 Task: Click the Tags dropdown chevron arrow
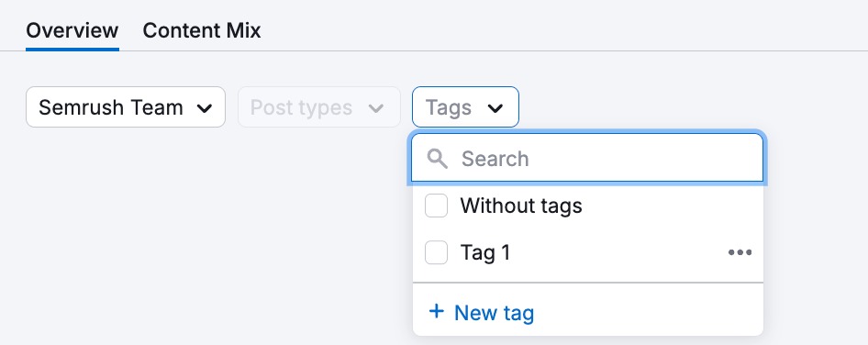click(495, 108)
